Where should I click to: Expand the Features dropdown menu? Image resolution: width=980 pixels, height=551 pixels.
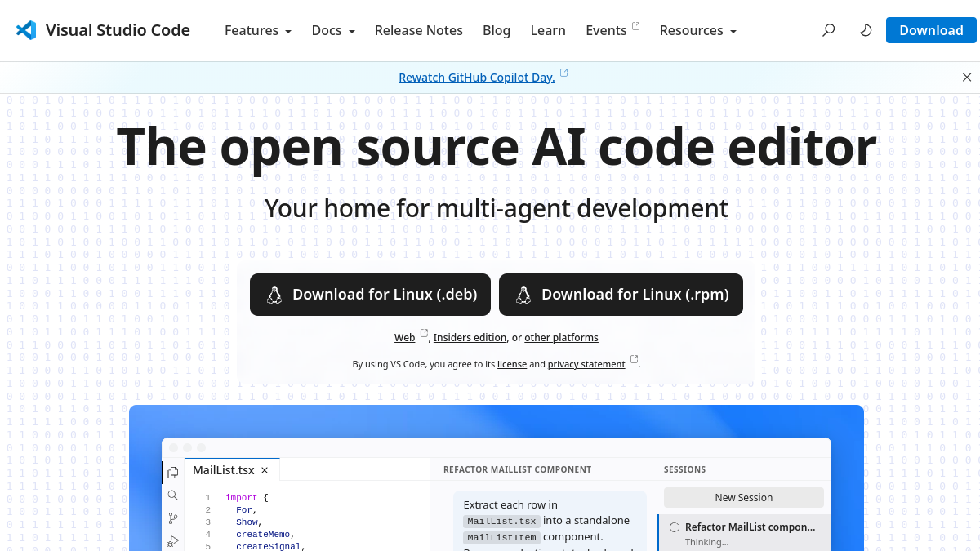click(x=258, y=30)
